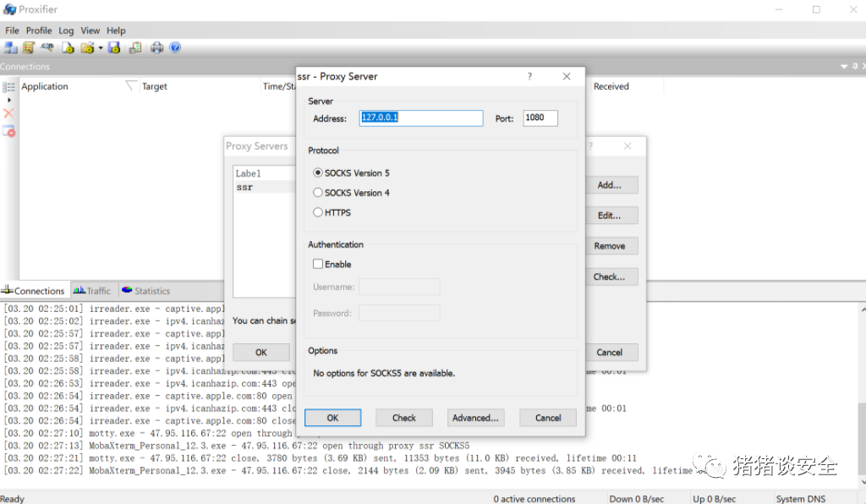Click Cancel in ssr Proxy Server dialog
This screenshot has width=866, height=504.
pyautogui.click(x=548, y=418)
